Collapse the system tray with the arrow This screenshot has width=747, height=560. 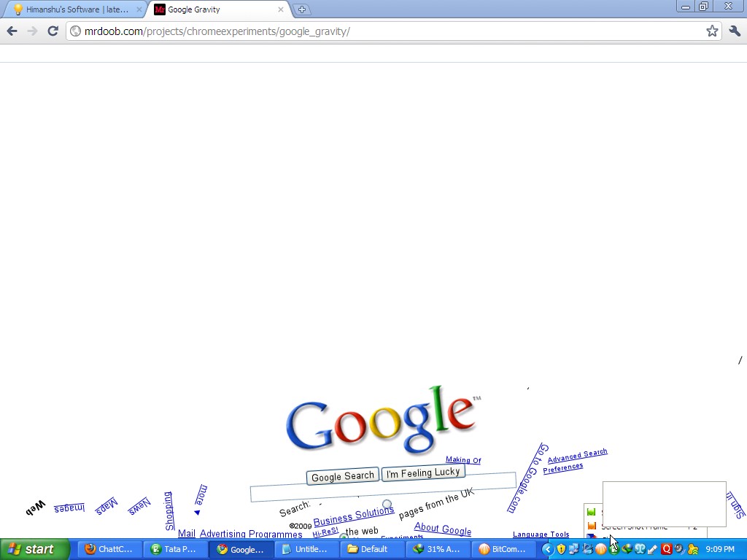pos(547,550)
